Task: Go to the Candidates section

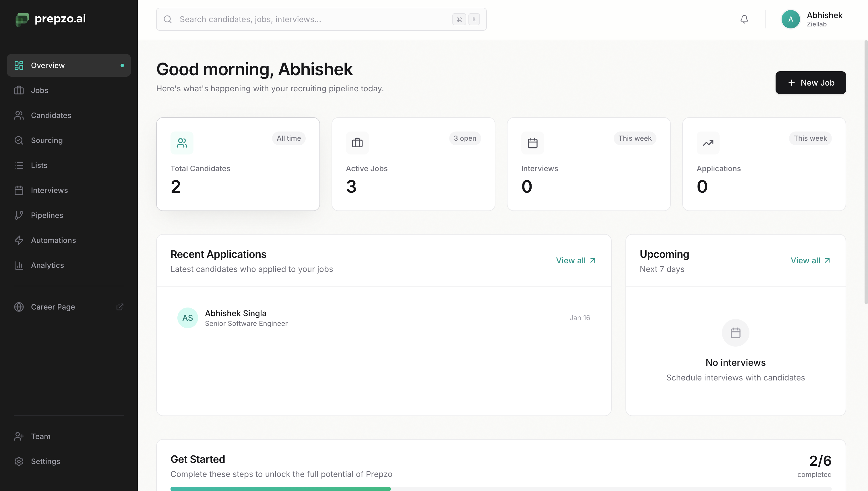Action: 51,115
